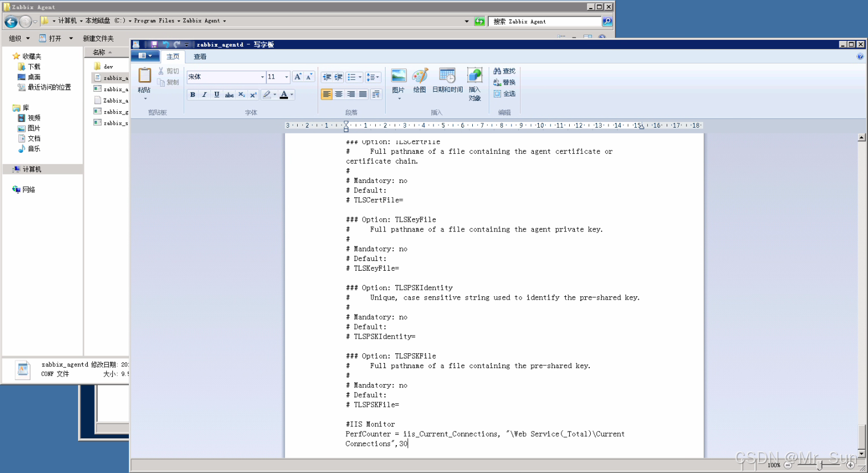Open highlight color dropdown arrow
Viewport: 868px width, 473px height.
click(x=275, y=95)
